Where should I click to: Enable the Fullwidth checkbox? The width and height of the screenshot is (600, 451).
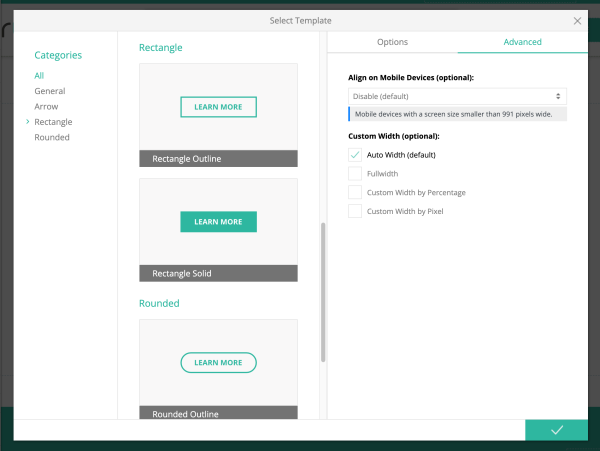click(355, 174)
